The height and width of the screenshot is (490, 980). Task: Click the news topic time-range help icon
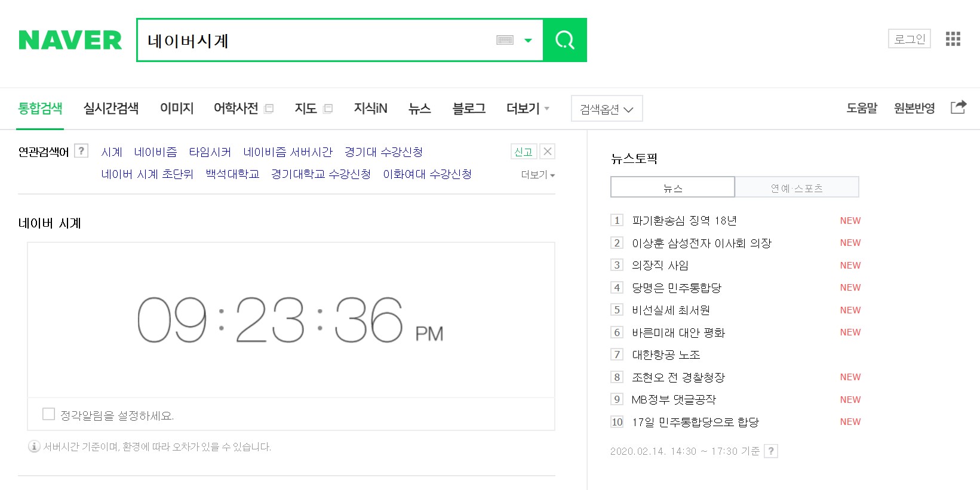coord(771,451)
